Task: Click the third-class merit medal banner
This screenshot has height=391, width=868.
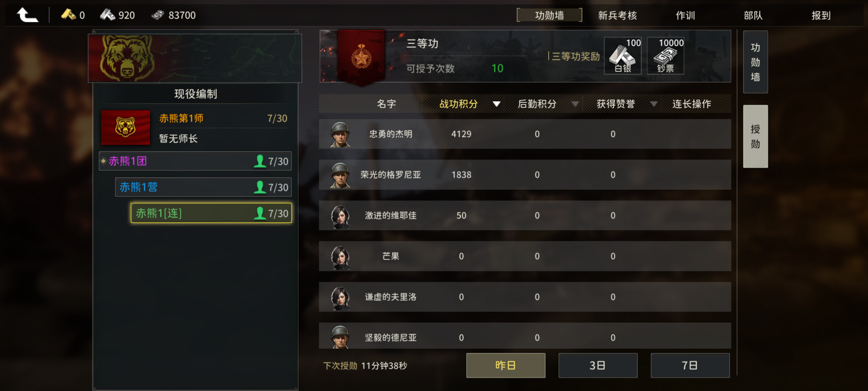Action: click(361, 57)
